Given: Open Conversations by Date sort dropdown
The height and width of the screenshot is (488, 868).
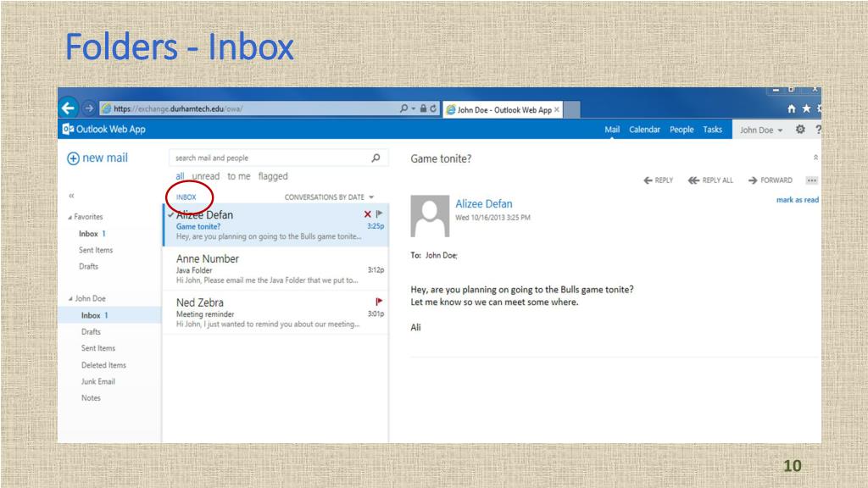Looking at the screenshot, I should 330,197.
